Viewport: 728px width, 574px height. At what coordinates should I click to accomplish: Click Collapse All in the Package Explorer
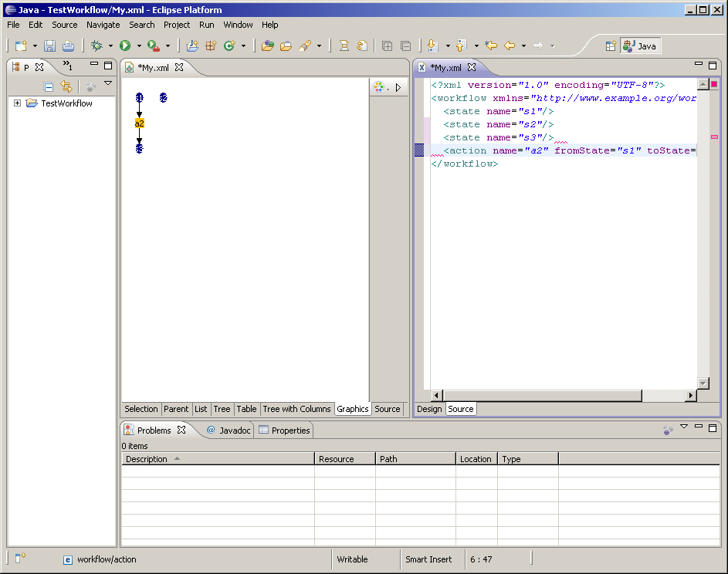click(49, 87)
